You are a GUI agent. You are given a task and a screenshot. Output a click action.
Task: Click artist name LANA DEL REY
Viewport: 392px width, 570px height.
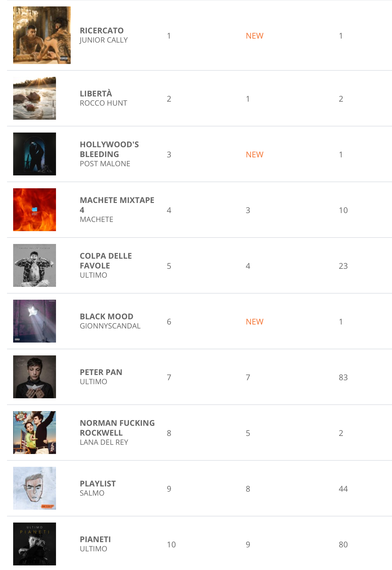[104, 442]
